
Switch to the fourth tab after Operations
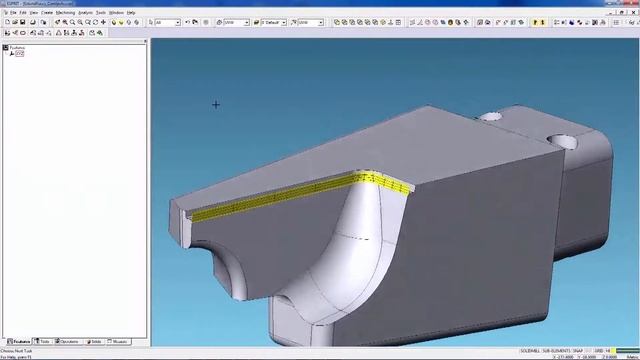click(x=94, y=341)
